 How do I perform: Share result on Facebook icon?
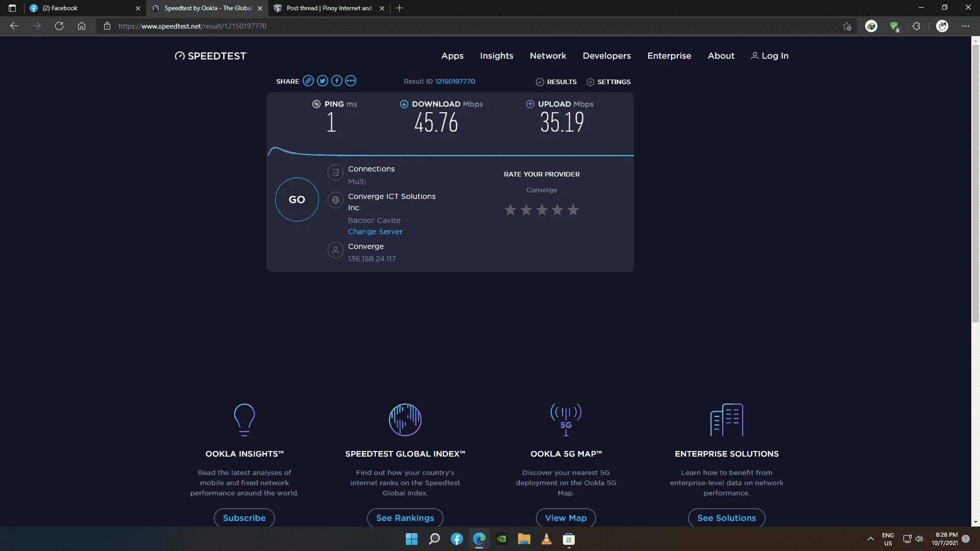(x=336, y=81)
